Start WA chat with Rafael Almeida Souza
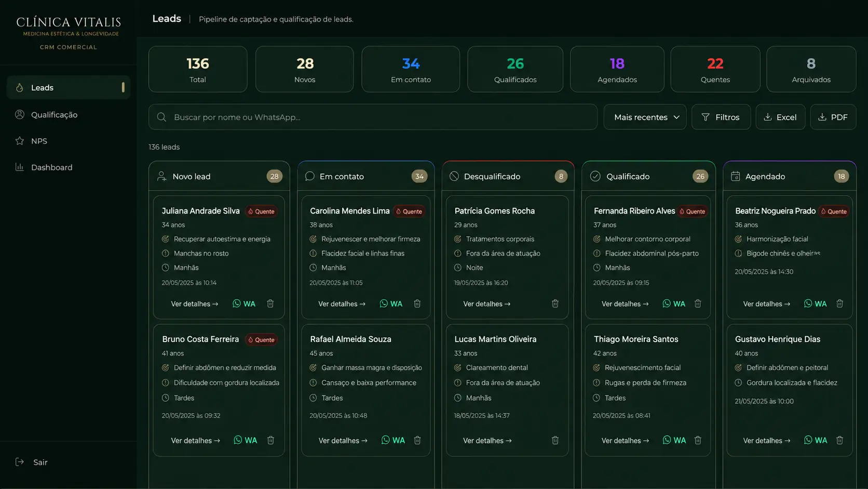The height and width of the screenshot is (489, 868). pyautogui.click(x=393, y=440)
